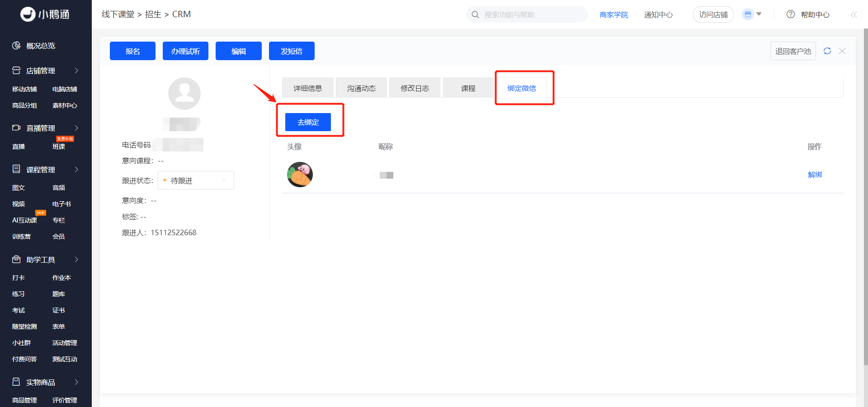This screenshot has width=868, height=407.
Task: Open 商品分组 in sidebar
Action: click(x=24, y=105)
